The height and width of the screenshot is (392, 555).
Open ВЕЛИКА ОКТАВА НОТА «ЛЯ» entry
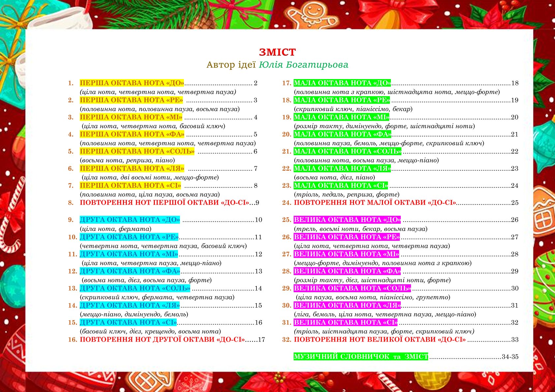pyautogui.click(x=347, y=305)
